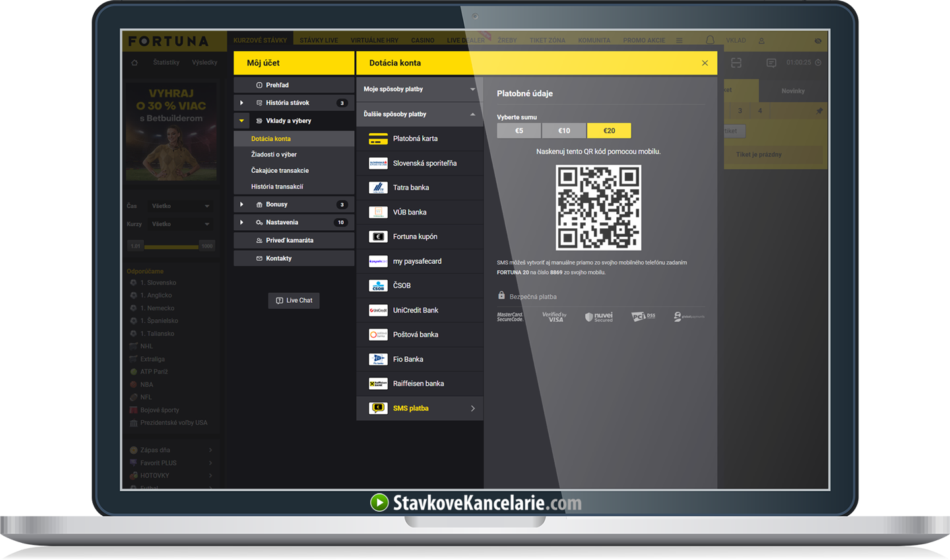Switch to the Novinky tab
This screenshot has height=560, width=950.
tap(793, 91)
